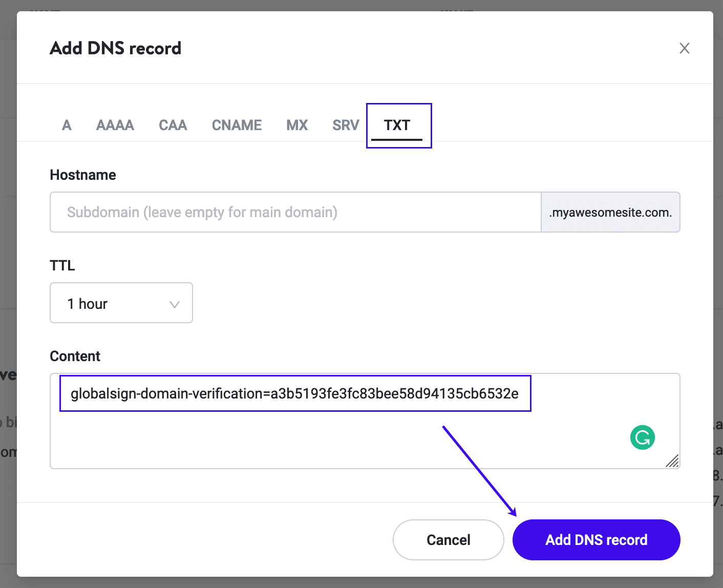Click the Add DNS record button
Screen dimensions: 723x588
click(596, 539)
